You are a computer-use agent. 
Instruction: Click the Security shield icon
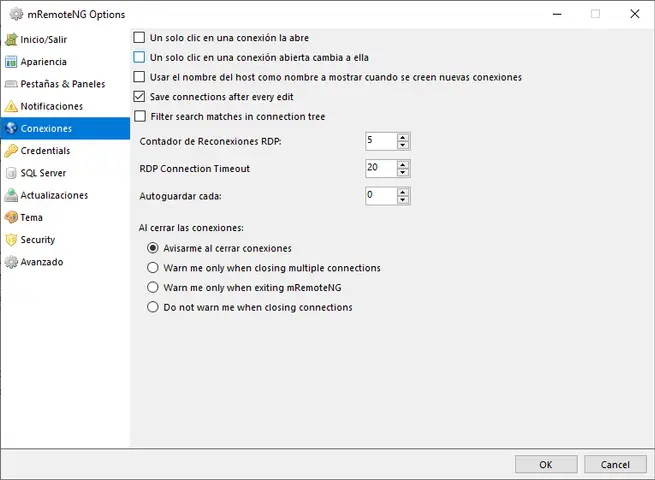(x=11, y=240)
